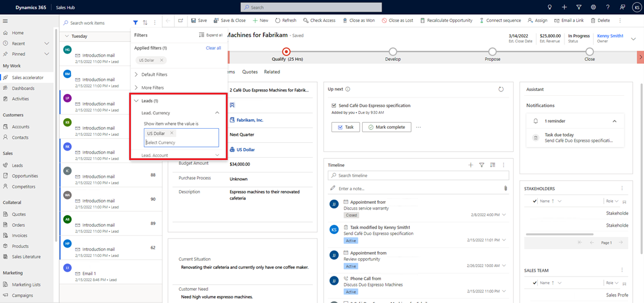644x303 pixels.
Task: Click the work list sort arrows icon
Action: [145, 23]
